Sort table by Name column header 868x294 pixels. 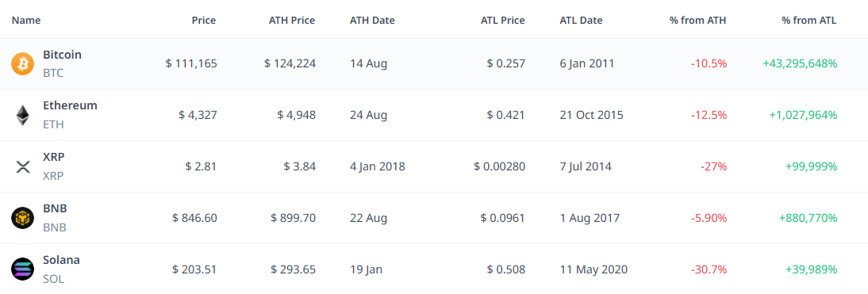coord(26,21)
